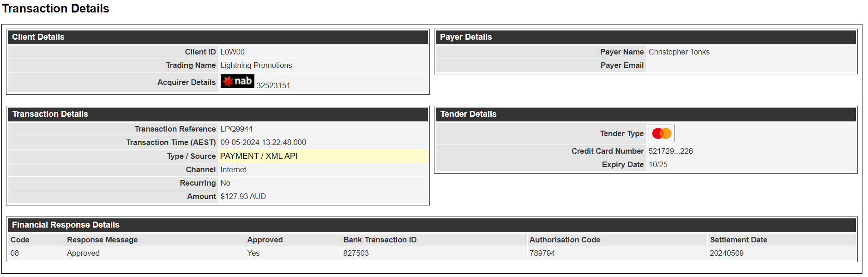Click authorisation code 789794
This screenshot has height=277, width=868.
tap(542, 253)
